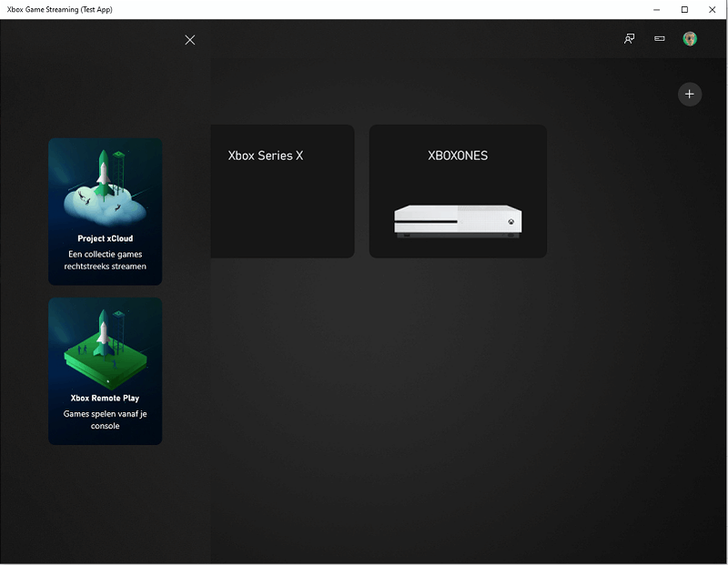This screenshot has height=565, width=728.
Task: Open the feedback icon in the top bar
Action: pos(629,38)
